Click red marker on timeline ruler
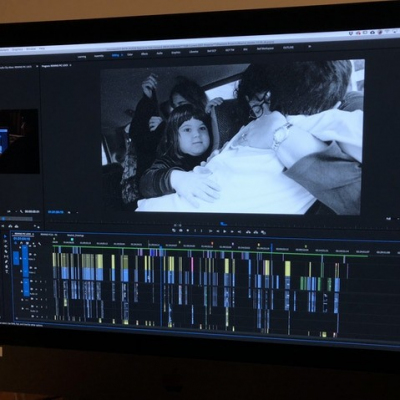 [x=212, y=243]
